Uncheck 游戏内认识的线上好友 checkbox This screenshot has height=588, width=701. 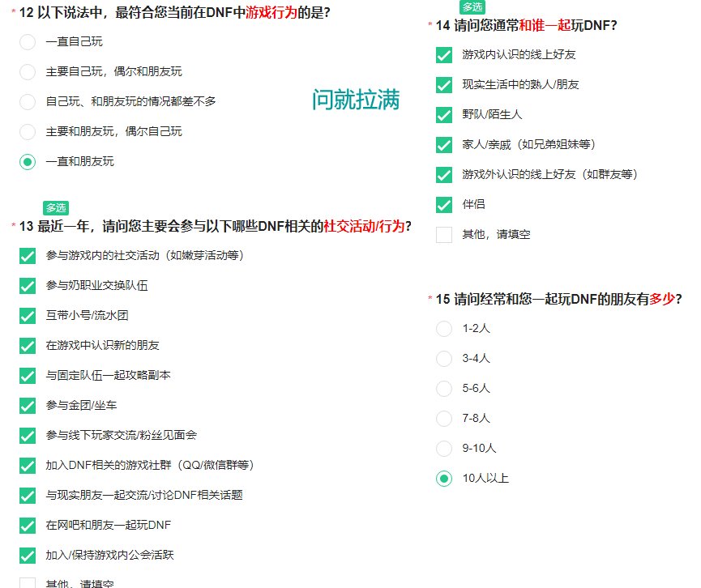click(444, 55)
